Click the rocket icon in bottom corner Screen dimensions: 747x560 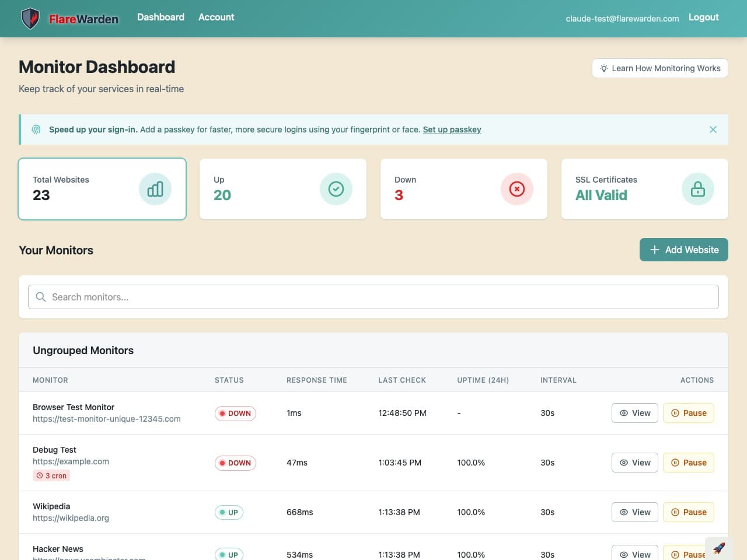tap(719, 548)
